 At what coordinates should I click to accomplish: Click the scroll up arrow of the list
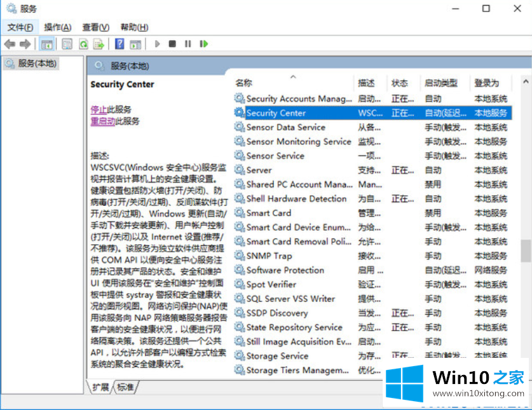point(526,81)
